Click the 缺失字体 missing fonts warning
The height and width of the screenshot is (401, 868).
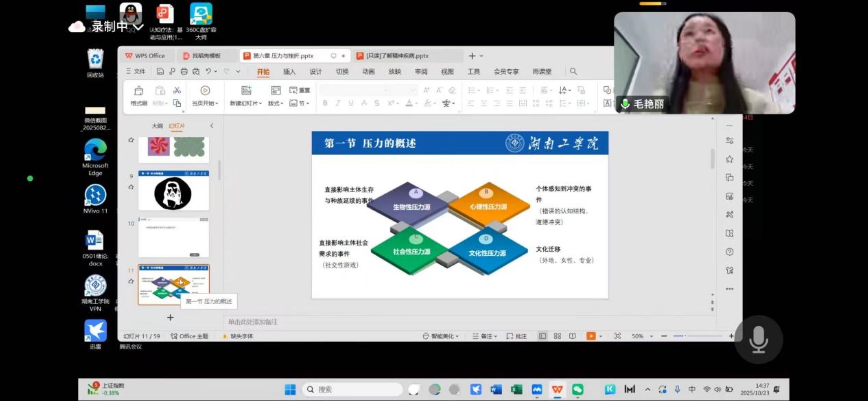tap(241, 336)
